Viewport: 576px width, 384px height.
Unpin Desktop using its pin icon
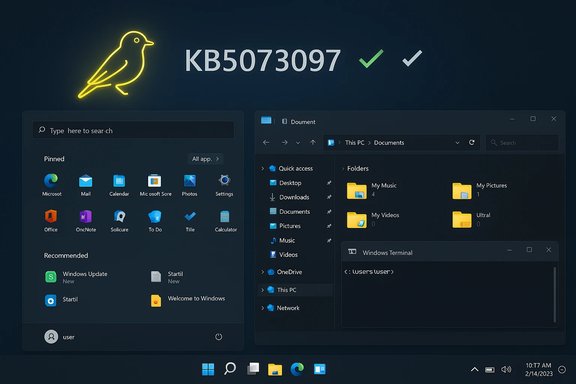tap(329, 183)
